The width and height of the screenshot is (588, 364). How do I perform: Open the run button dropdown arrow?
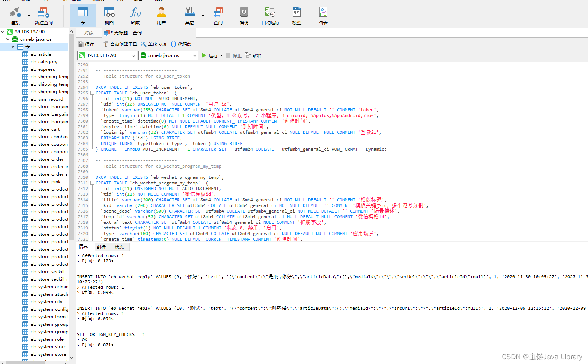221,55
